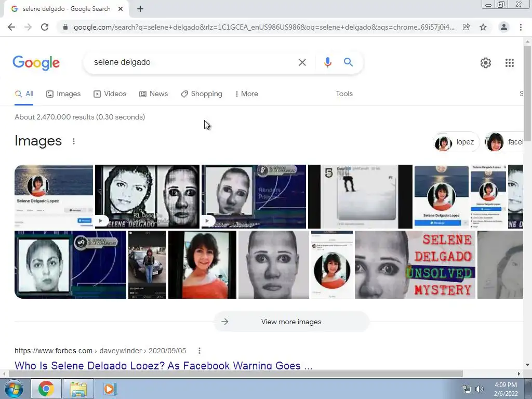
Task: Click View more images button
Action: pos(291,322)
